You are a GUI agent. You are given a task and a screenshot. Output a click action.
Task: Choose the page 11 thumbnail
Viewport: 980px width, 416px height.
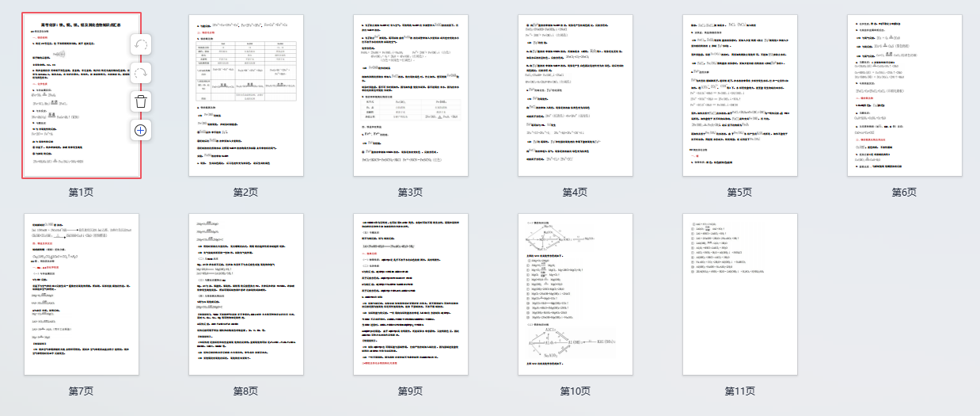[739, 294]
